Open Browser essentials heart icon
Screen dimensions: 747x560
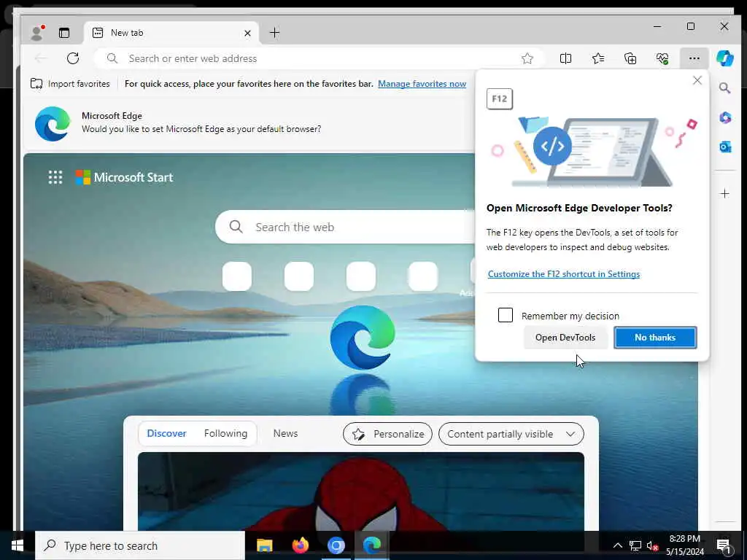tap(662, 58)
